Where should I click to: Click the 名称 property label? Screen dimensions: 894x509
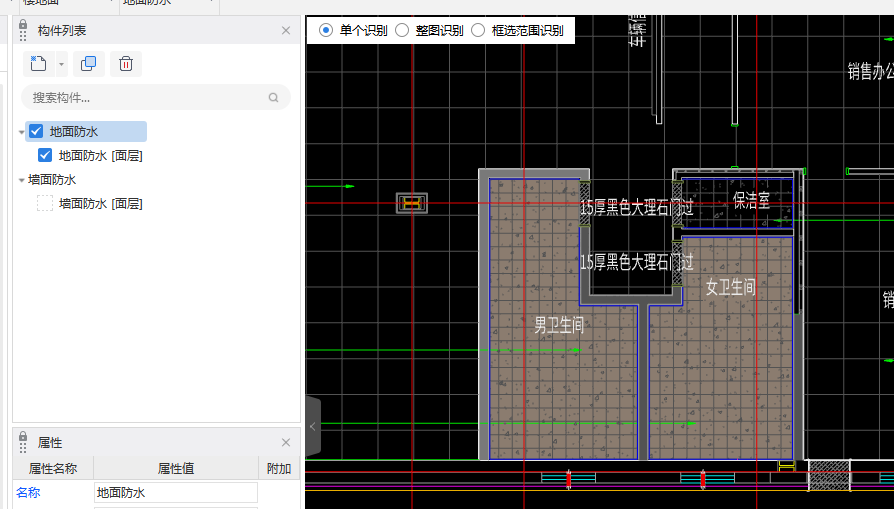[28, 492]
